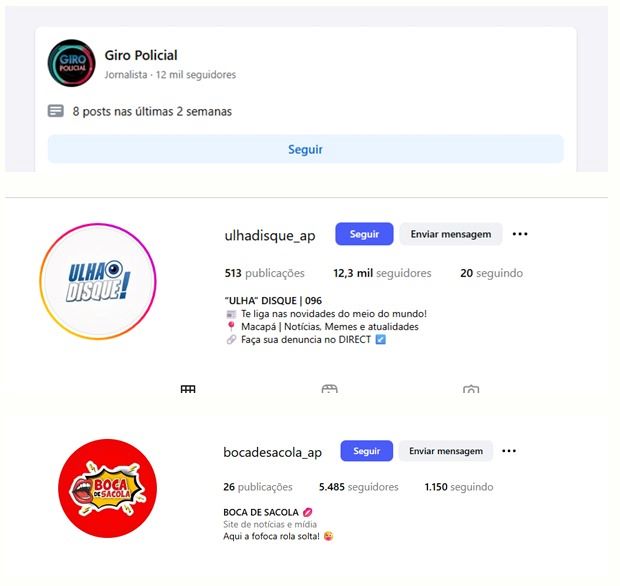The image size is (620, 586).
Task: Open the bocadesacola_ap profile picture
Action: point(108,488)
